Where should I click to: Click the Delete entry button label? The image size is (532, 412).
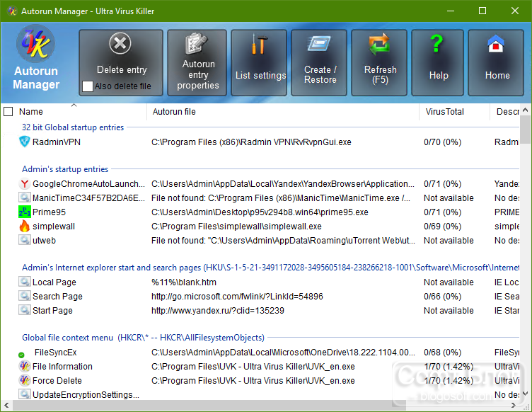click(x=122, y=69)
